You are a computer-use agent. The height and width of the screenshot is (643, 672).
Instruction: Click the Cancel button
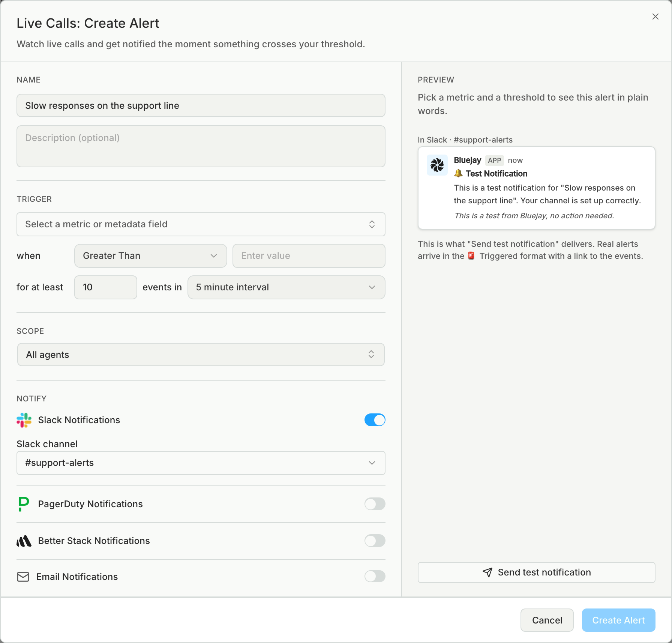tap(547, 620)
